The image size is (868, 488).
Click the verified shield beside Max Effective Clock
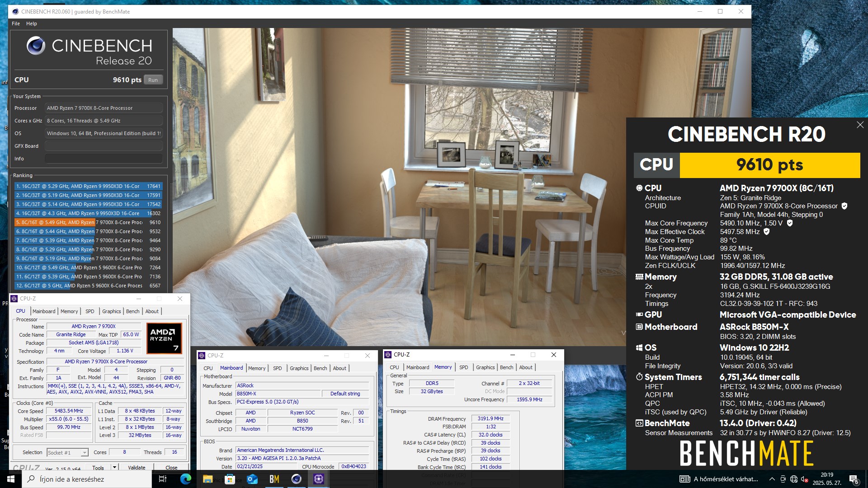click(766, 231)
